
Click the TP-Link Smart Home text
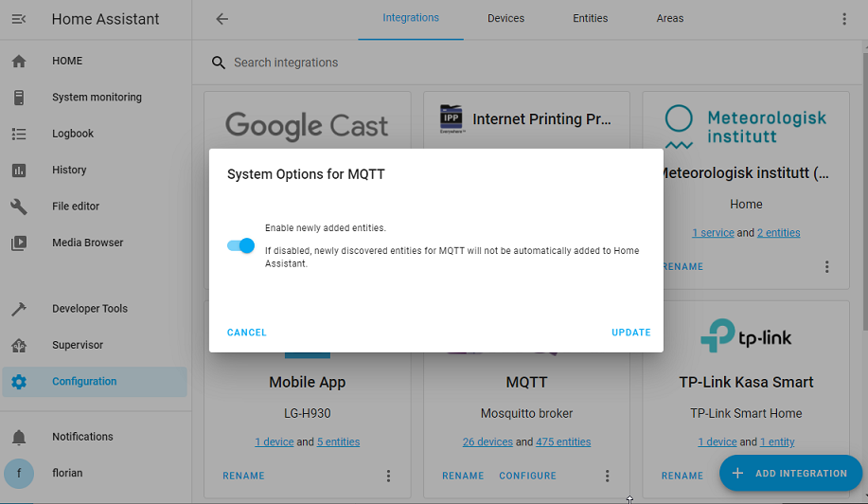[x=746, y=413]
